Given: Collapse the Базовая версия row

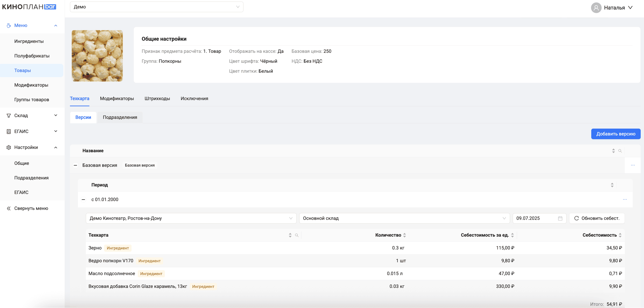Looking at the screenshot, I should pos(75,165).
